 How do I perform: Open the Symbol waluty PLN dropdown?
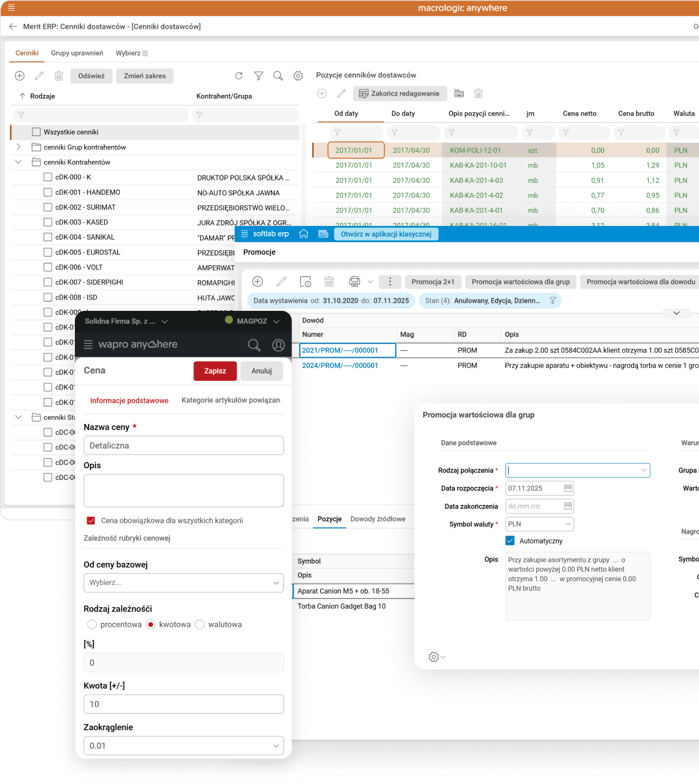pyautogui.click(x=539, y=524)
